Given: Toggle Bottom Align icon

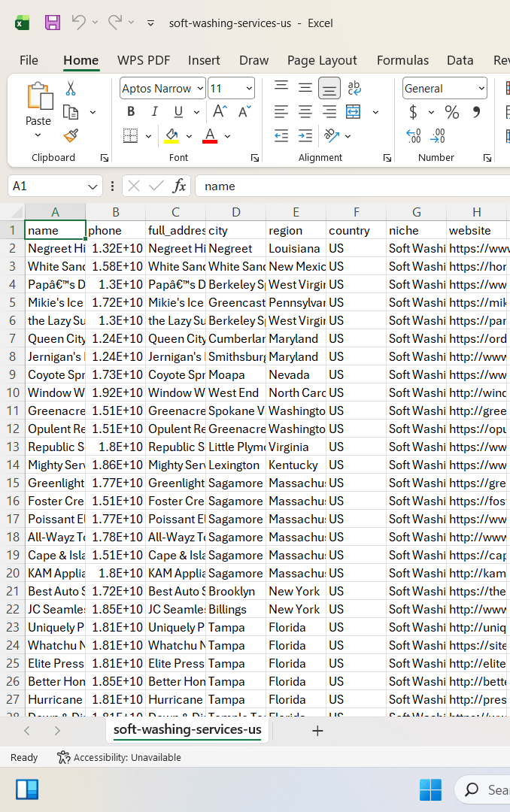Looking at the screenshot, I should pos(329,88).
